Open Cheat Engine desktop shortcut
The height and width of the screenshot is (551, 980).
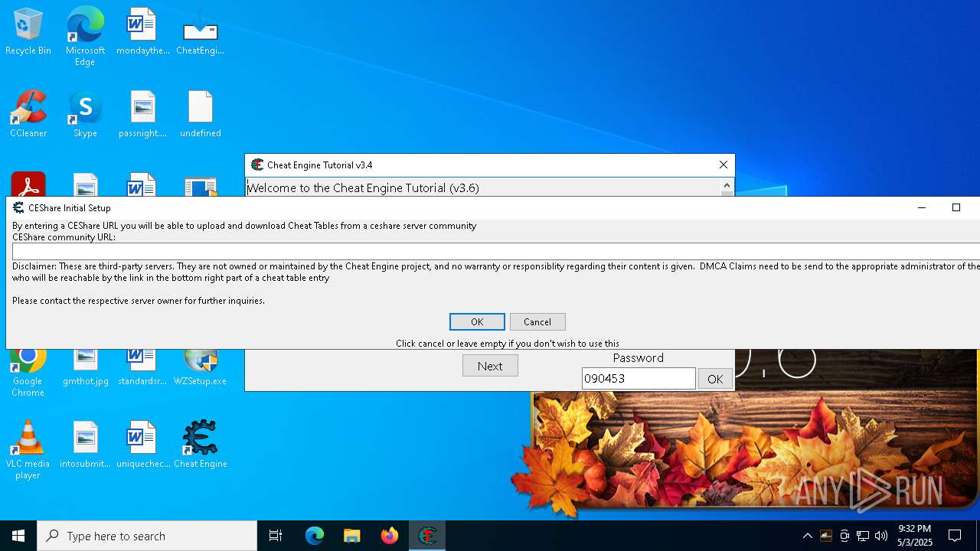coord(200,445)
